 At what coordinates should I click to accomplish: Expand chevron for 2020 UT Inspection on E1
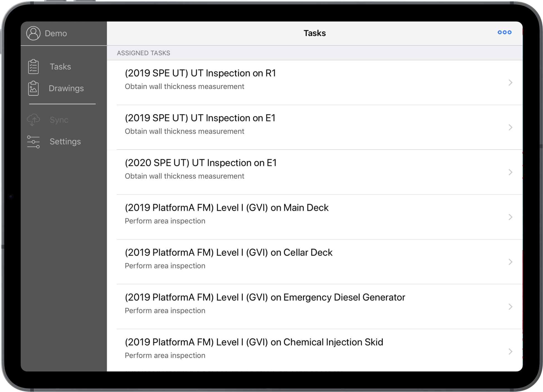coord(510,172)
